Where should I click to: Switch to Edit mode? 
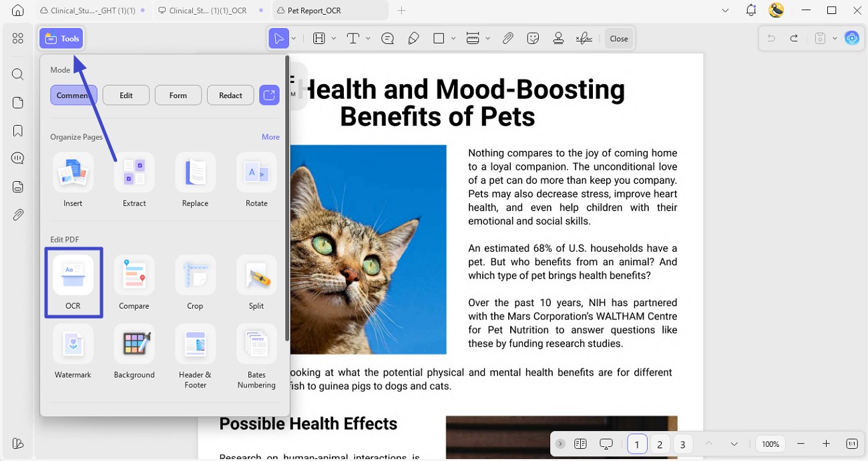(x=126, y=96)
